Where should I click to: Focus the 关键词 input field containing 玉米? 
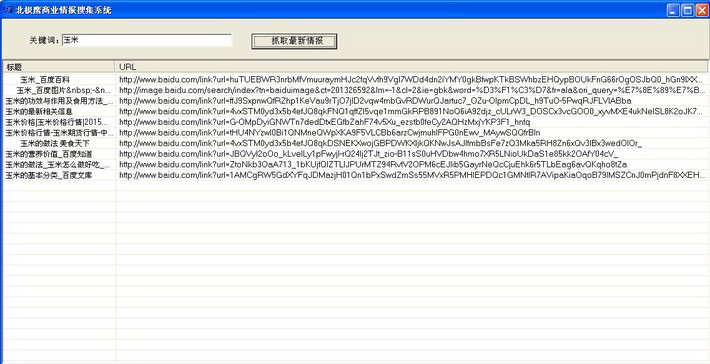[147, 40]
